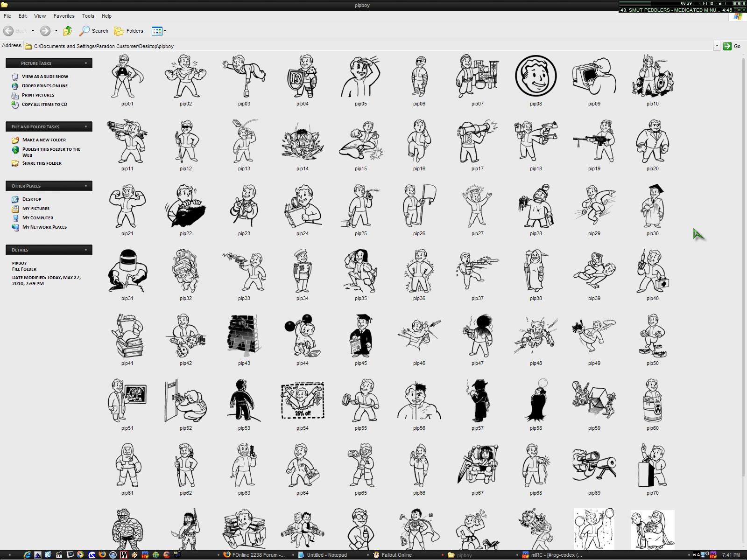Select the pip22 thumbnail
Screen dimensions: 747x560
[x=186, y=206]
